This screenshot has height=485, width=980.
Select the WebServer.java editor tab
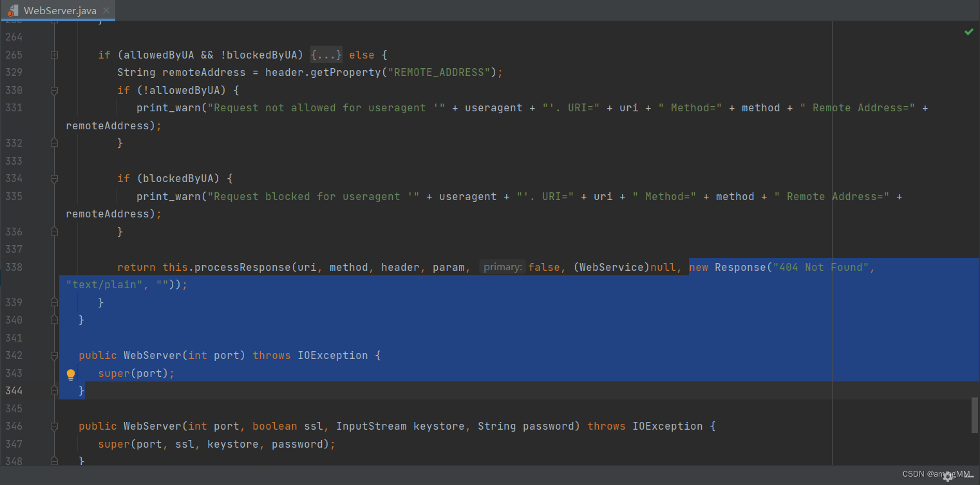point(58,10)
